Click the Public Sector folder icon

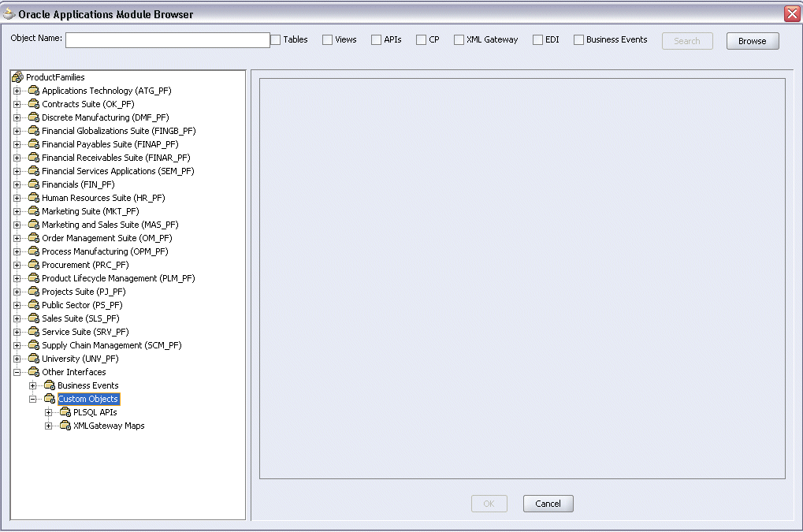click(x=34, y=305)
